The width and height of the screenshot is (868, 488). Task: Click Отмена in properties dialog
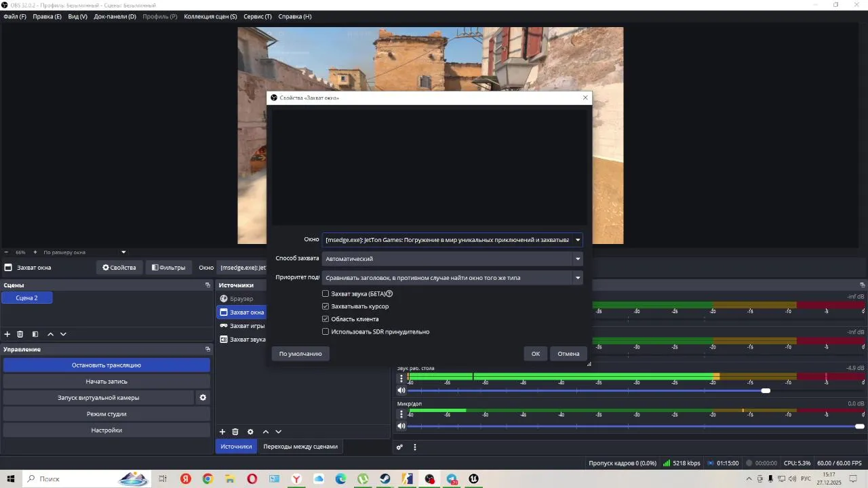coord(568,354)
